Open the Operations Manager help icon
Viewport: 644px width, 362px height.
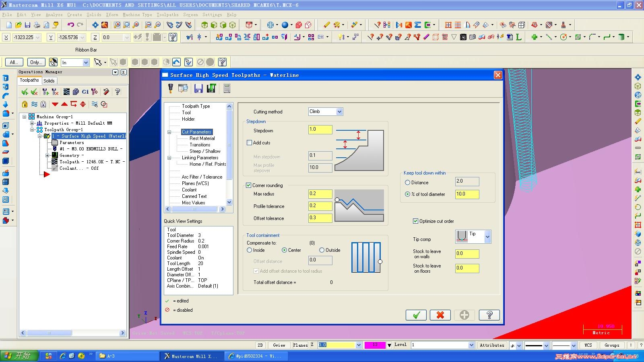(118, 92)
